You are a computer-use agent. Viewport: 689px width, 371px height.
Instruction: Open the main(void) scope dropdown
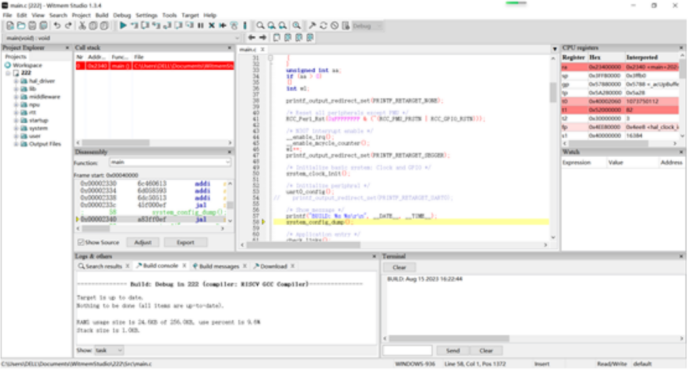point(237,38)
